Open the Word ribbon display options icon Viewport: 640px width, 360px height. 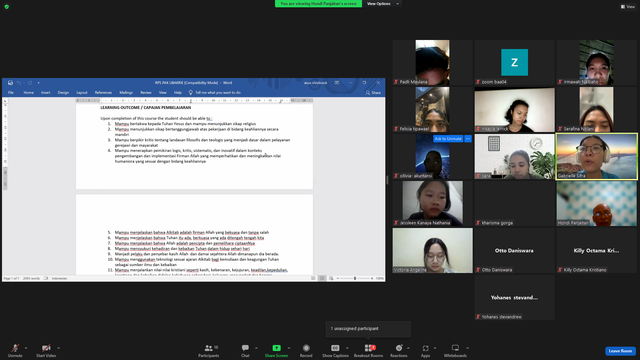pos(337,82)
